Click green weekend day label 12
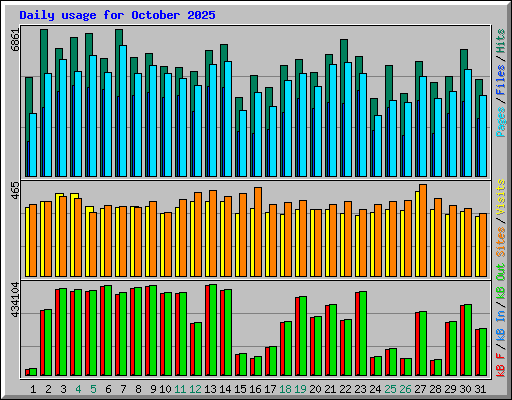This screenshot has height=400, width=512. click(x=195, y=389)
